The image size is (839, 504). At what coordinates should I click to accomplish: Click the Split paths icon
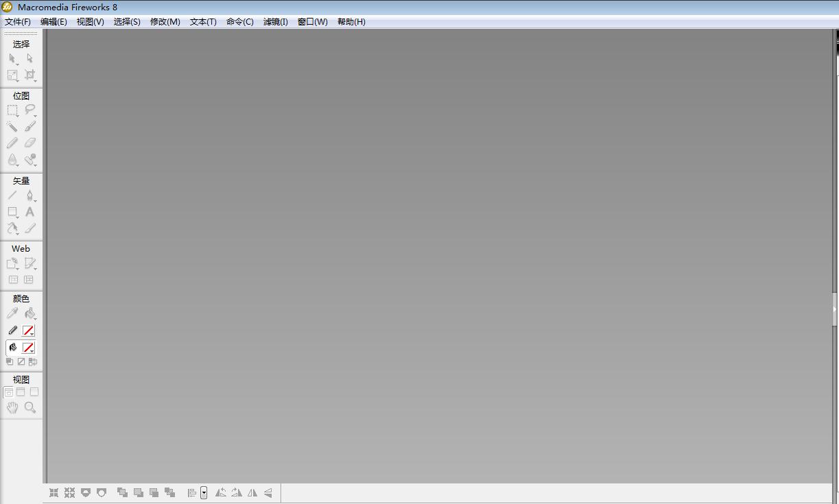tap(102, 492)
